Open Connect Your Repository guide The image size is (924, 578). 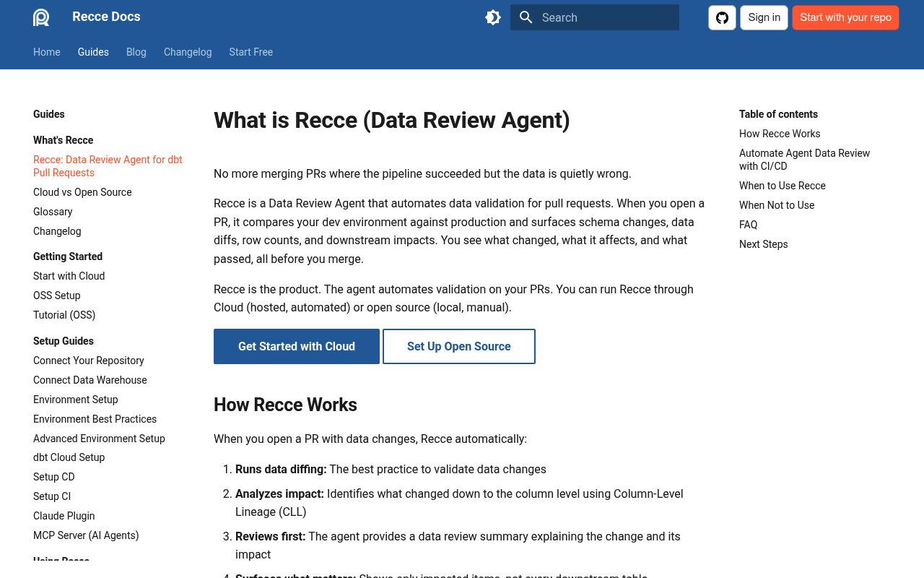[89, 361]
